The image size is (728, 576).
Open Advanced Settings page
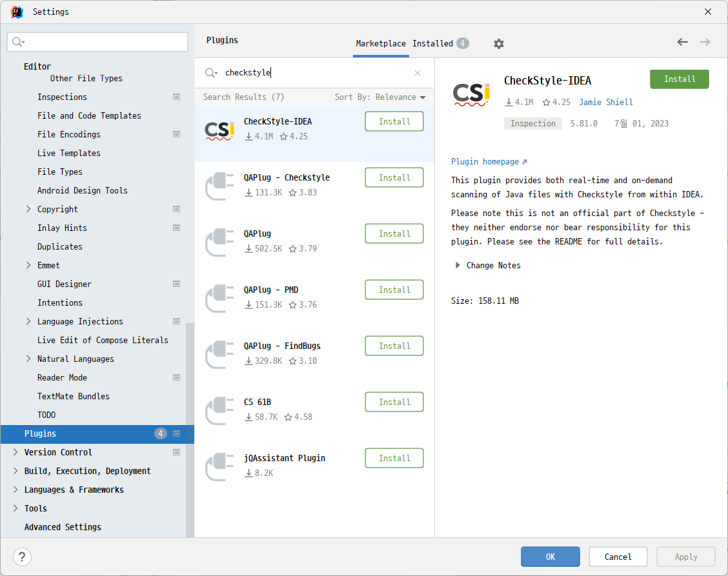63,527
